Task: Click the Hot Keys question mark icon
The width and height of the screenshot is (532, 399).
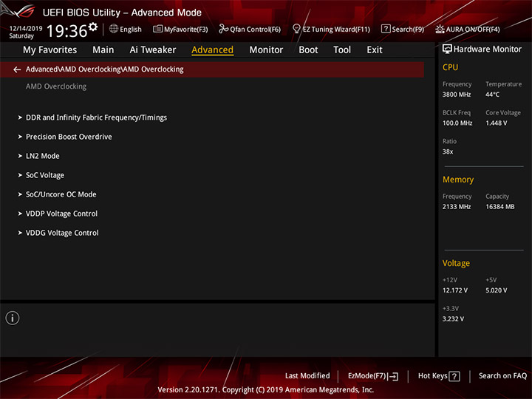Action: click(x=454, y=376)
